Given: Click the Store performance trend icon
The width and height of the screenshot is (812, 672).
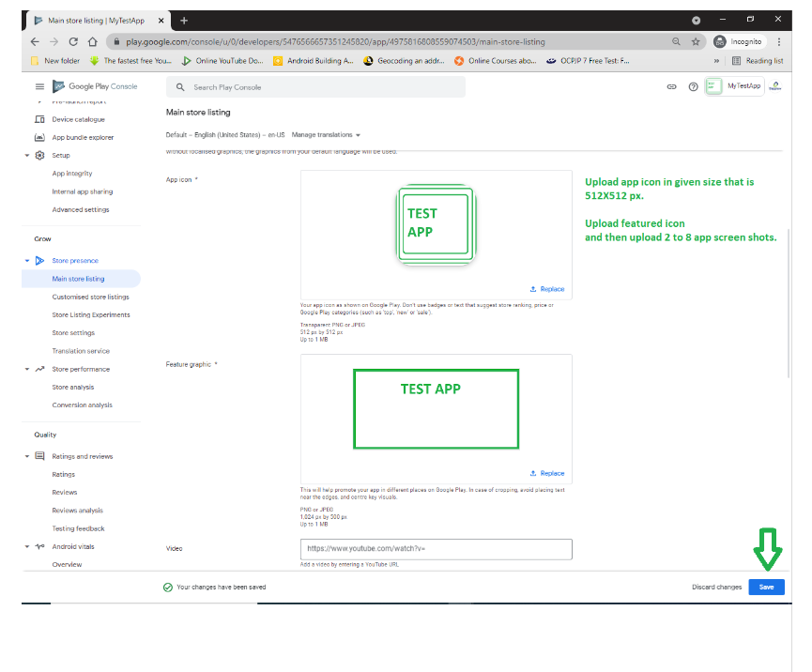Looking at the screenshot, I should pyautogui.click(x=39, y=369).
